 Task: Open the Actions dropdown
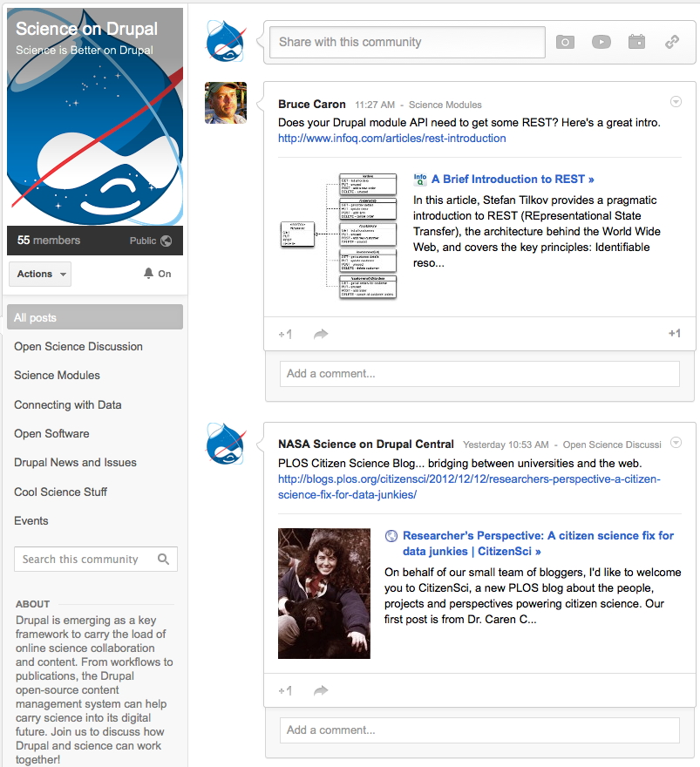click(39, 274)
